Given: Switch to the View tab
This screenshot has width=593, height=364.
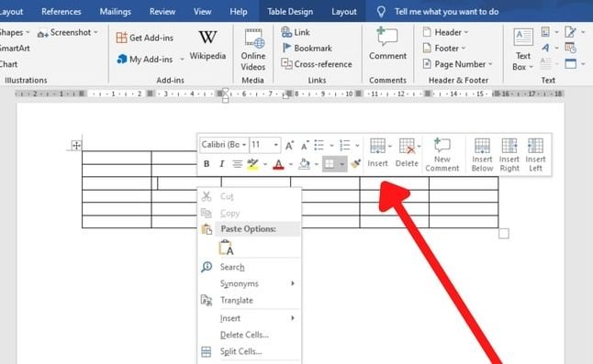Looking at the screenshot, I should 202,12.
